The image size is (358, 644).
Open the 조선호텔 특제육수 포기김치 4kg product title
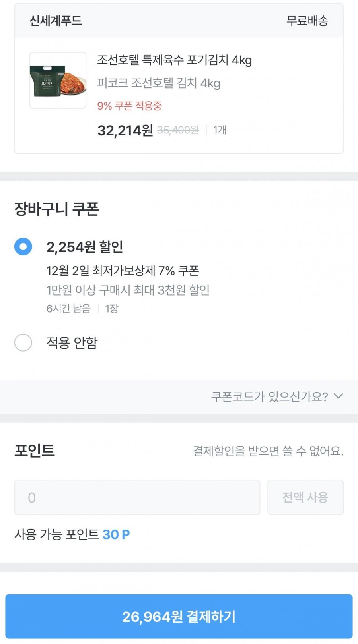pyautogui.click(x=174, y=60)
